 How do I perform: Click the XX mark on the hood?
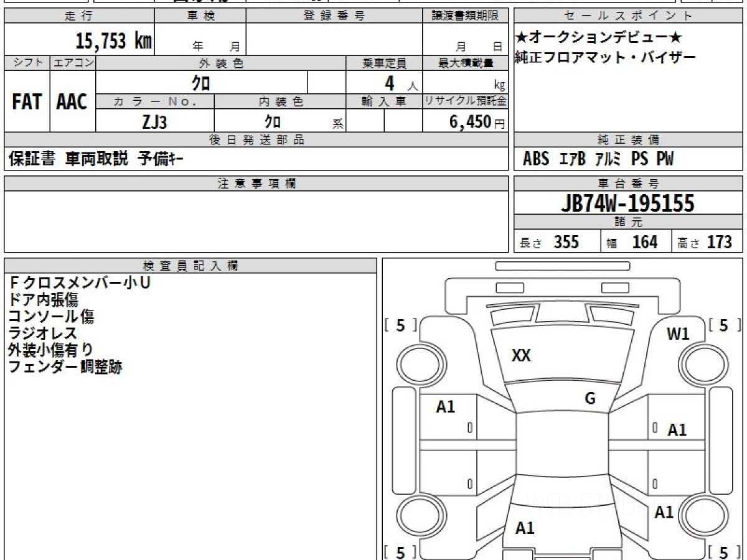(521, 356)
